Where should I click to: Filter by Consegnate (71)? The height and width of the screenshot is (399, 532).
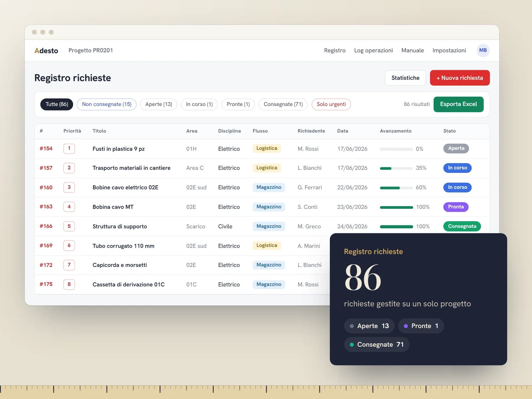tap(283, 104)
